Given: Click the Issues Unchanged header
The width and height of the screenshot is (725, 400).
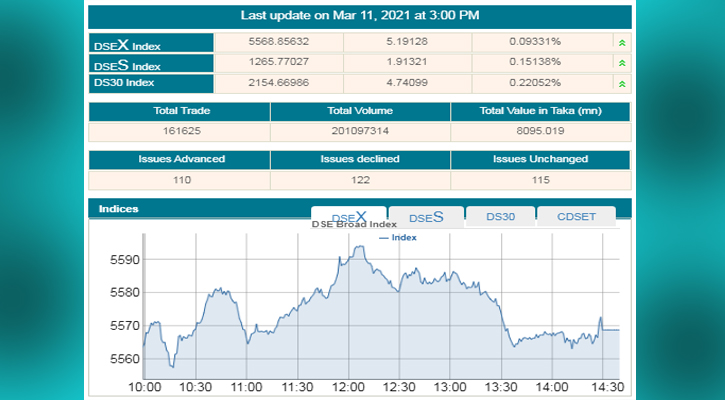Looking at the screenshot, I should point(540,159).
